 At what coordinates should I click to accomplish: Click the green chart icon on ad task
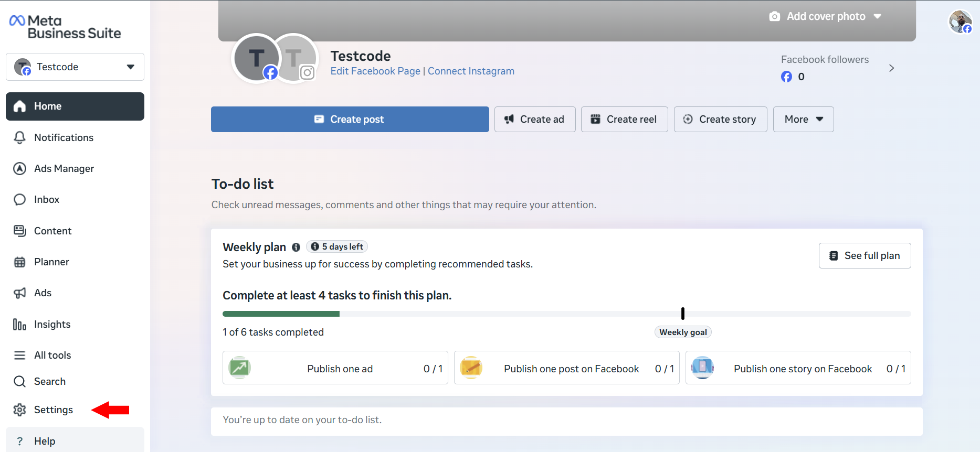pos(240,368)
